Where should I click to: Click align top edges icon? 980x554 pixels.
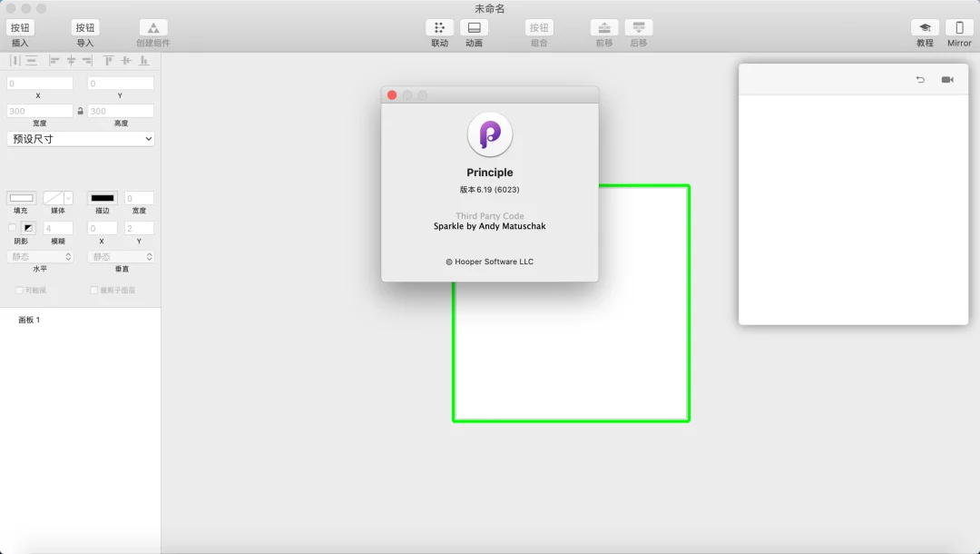(x=109, y=61)
